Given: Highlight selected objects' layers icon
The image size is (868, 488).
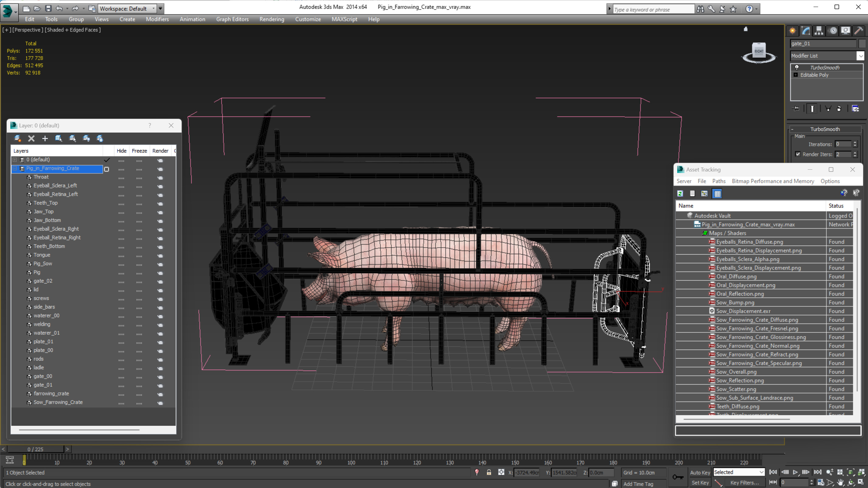Looking at the screenshot, I should click(x=72, y=138).
